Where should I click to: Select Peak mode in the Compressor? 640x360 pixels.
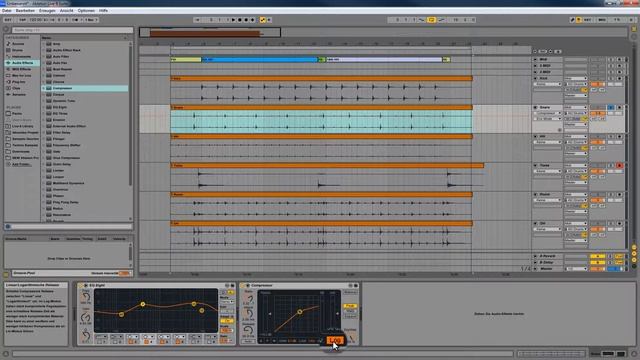(350, 306)
